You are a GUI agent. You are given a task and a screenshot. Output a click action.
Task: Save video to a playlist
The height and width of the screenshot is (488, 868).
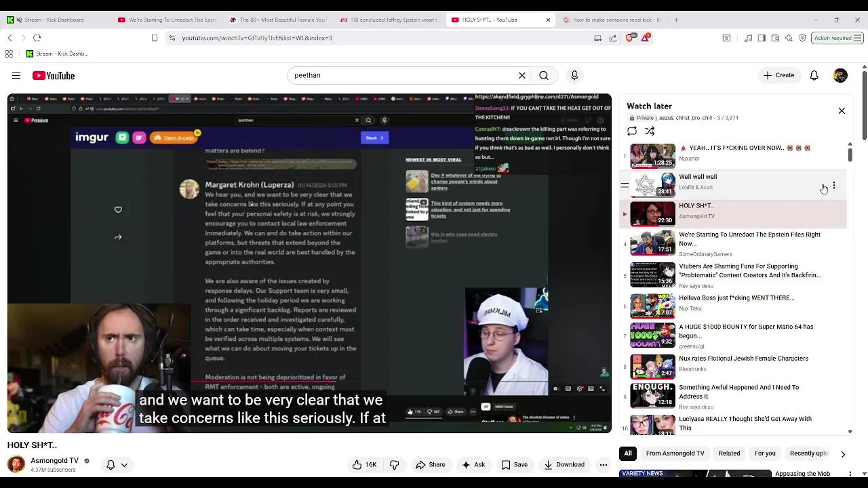coord(514,465)
